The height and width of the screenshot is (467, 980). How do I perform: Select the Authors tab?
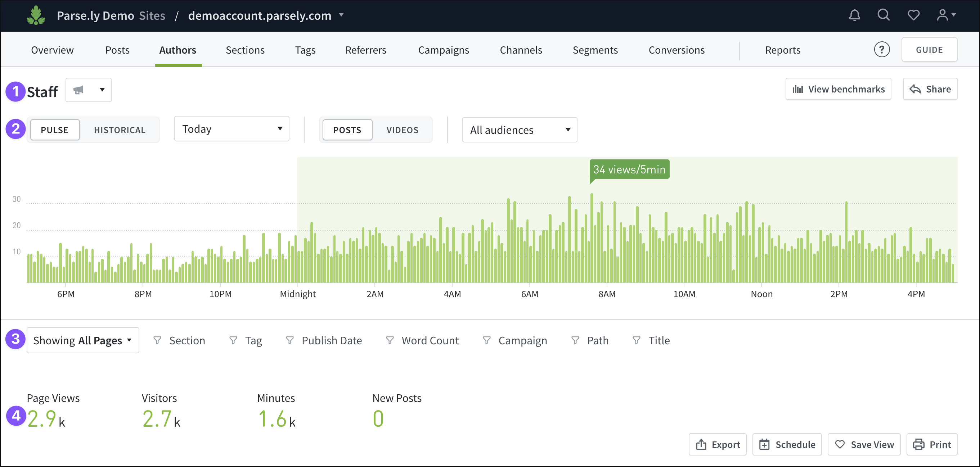[x=177, y=50]
